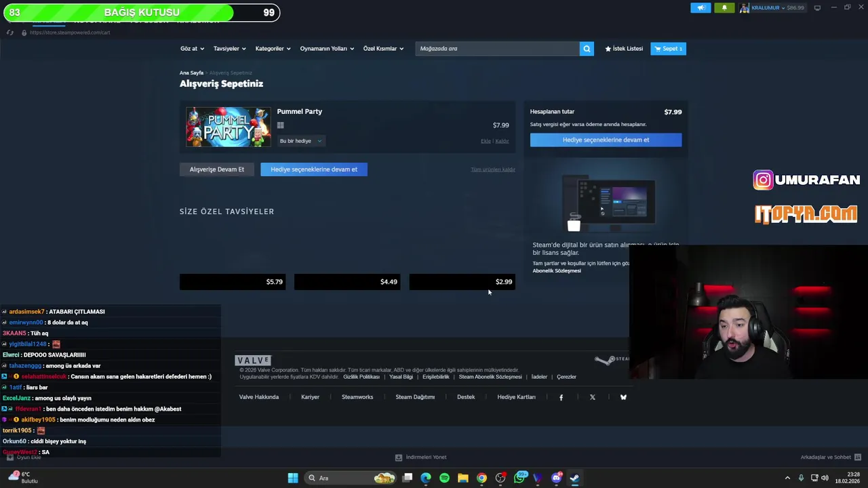The width and height of the screenshot is (868, 488).
Task: Open Steam Big Picture mode monitor icon
Action: [817, 7]
